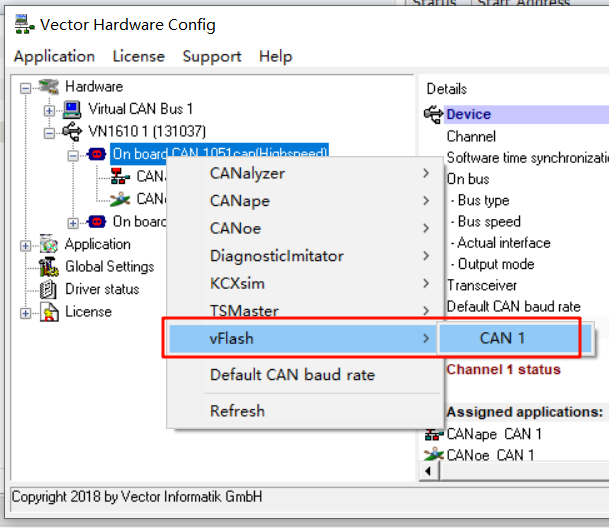Expand the Application tree node
609x528 pixels.
26,246
